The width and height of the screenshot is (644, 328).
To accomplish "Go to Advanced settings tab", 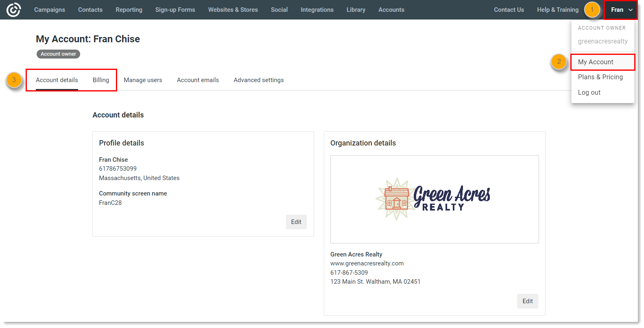I will pyautogui.click(x=259, y=80).
